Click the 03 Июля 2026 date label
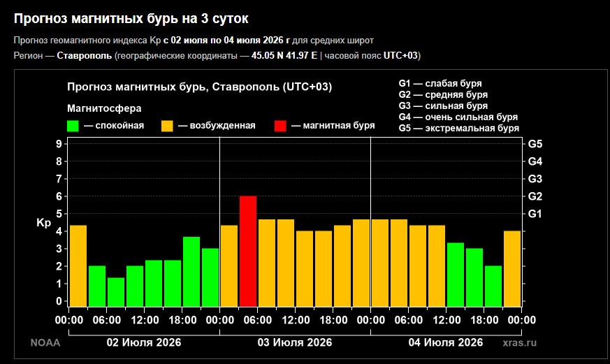This screenshot has height=364, width=610. pyautogui.click(x=295, y=342)
